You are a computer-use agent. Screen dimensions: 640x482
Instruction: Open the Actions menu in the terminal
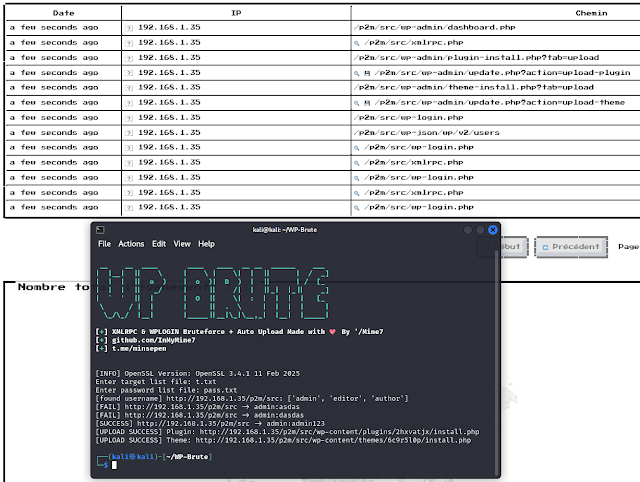131,244
